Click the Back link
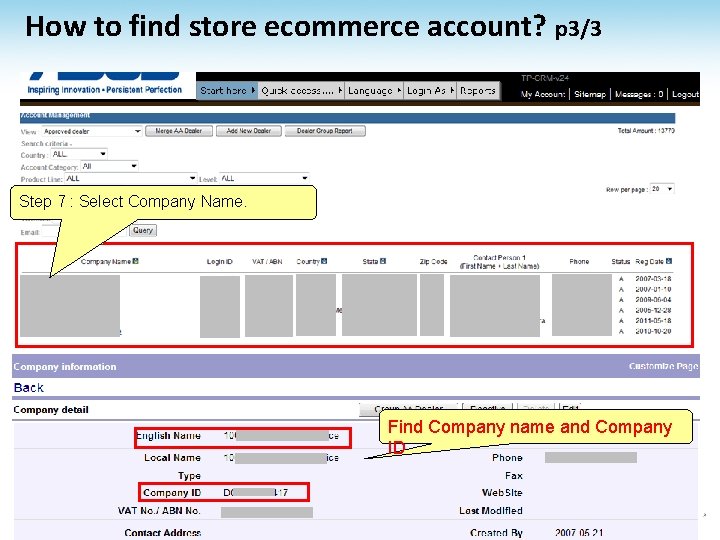 click(28, 388)
